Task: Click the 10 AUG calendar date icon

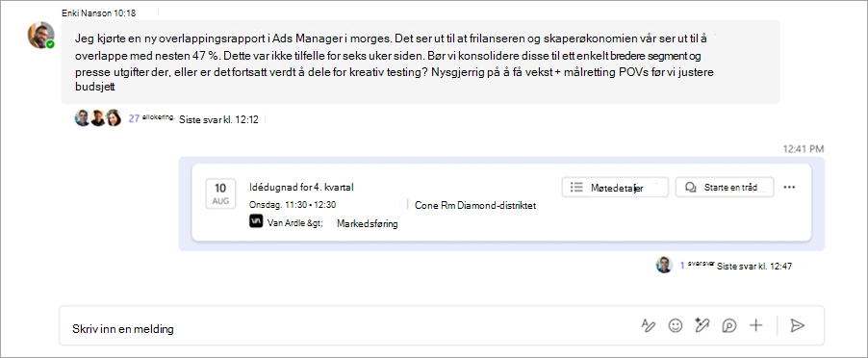Action: (x=220, y=194)
